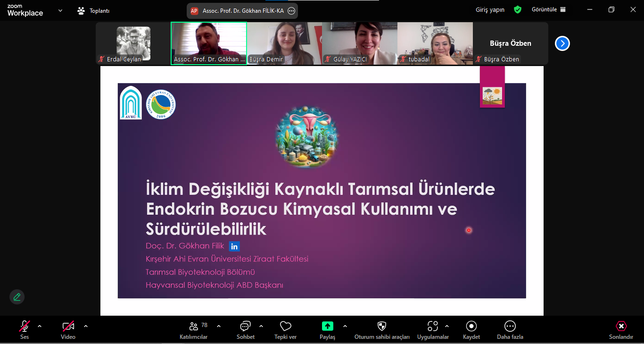Expand the Zoom Workplace dropdown chevron
644x344 pixels.
click(60, 10)
